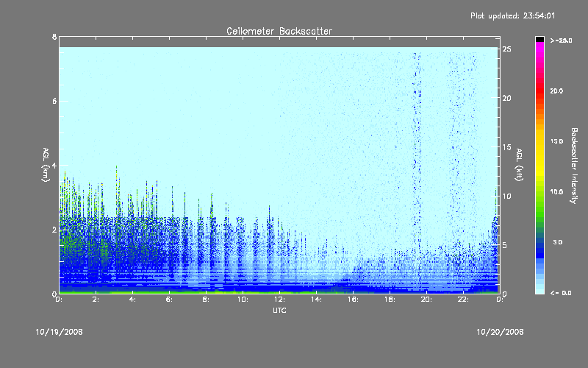Click the '20:' hour tick on UTC axis

[426, 300]
